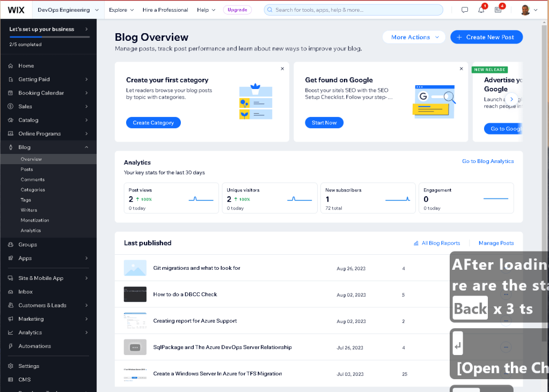Open the Go to Blog Analytics link
This screenshot has height=392, width=549.
(488, 161)
